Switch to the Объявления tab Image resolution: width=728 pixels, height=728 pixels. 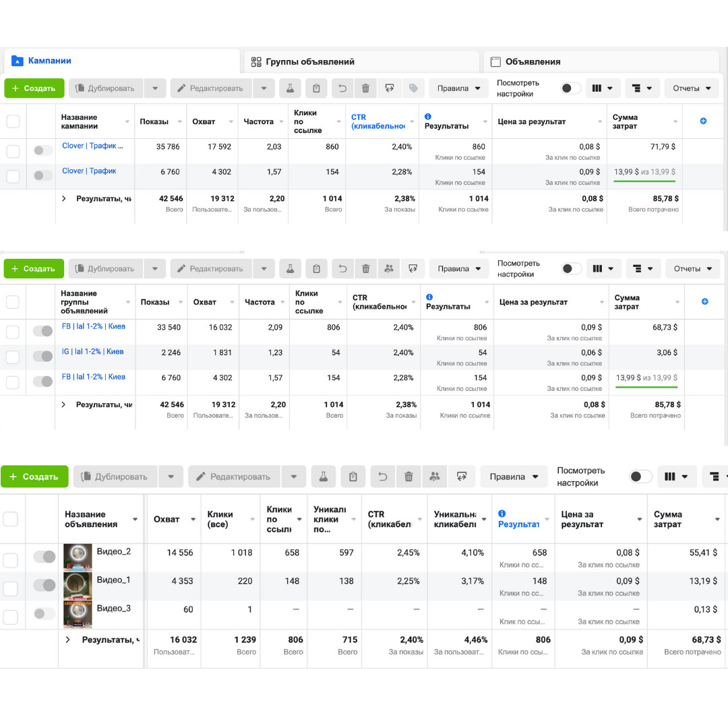(601, 62)
